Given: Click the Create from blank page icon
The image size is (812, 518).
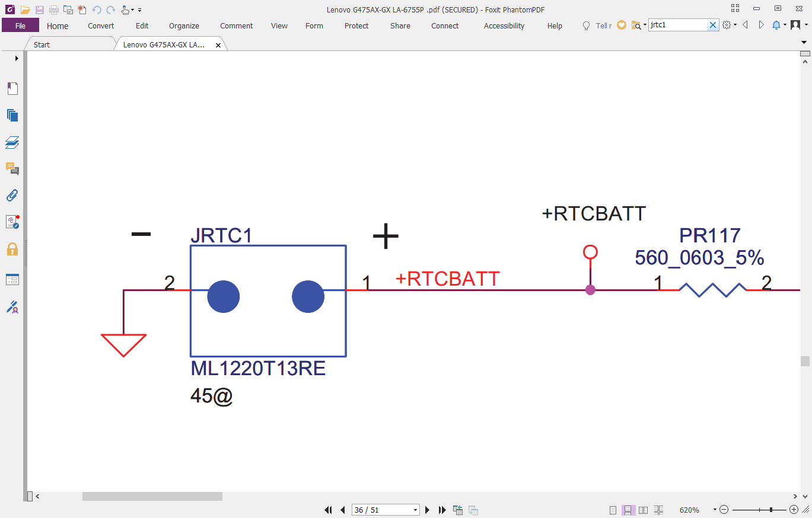Looking at the screenshot, I should click(82, 9).
